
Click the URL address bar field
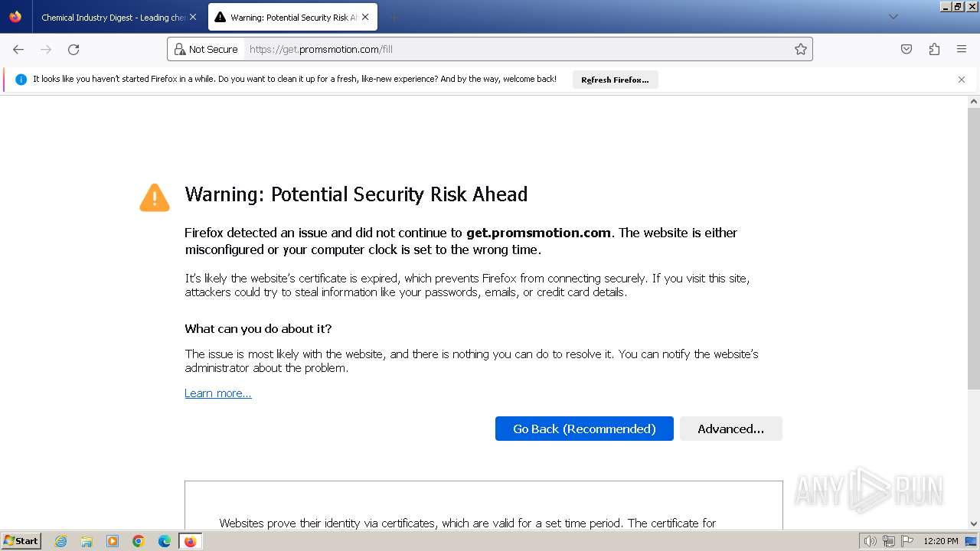click(513, 50)
